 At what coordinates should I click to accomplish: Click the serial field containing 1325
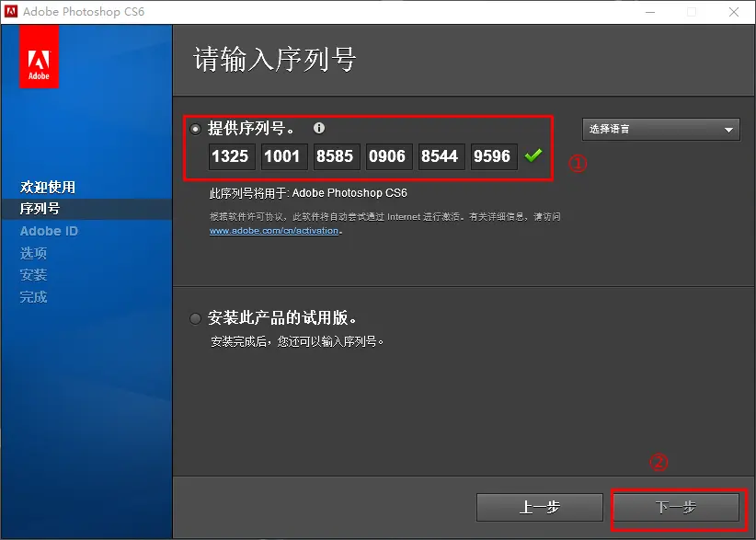pos(232,156)
